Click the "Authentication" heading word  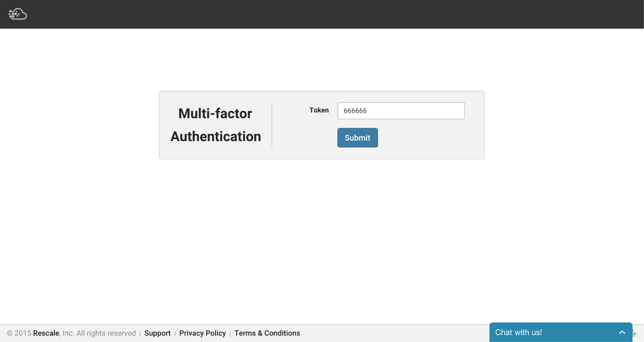(x=216, y=136)
